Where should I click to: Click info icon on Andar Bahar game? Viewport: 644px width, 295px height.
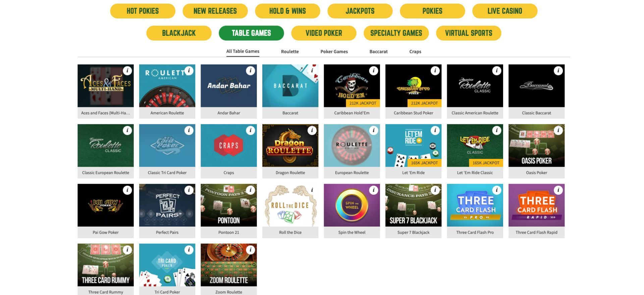251,71
